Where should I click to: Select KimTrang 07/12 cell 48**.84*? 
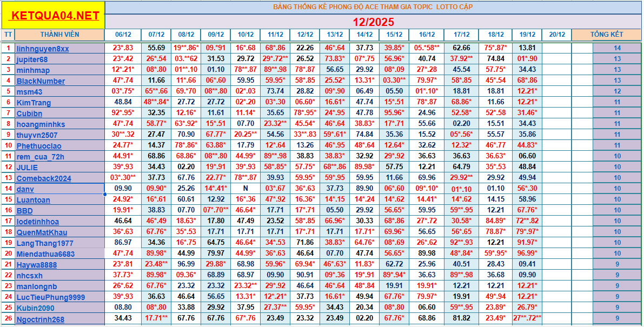156,102
